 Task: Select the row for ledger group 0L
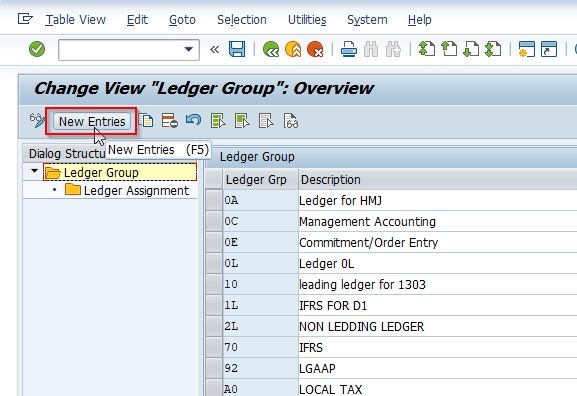click(214, 263)
